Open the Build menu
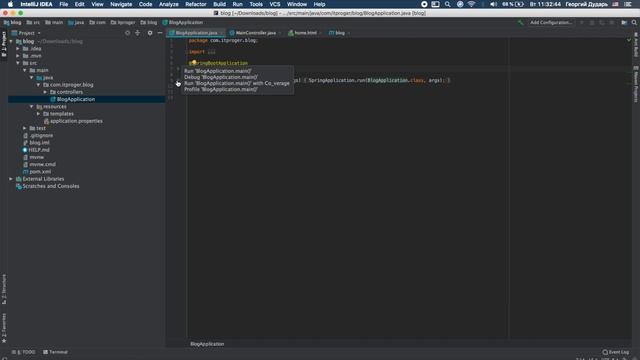The height and width of the screenshot is (360, 640). (x=219, y=4)
